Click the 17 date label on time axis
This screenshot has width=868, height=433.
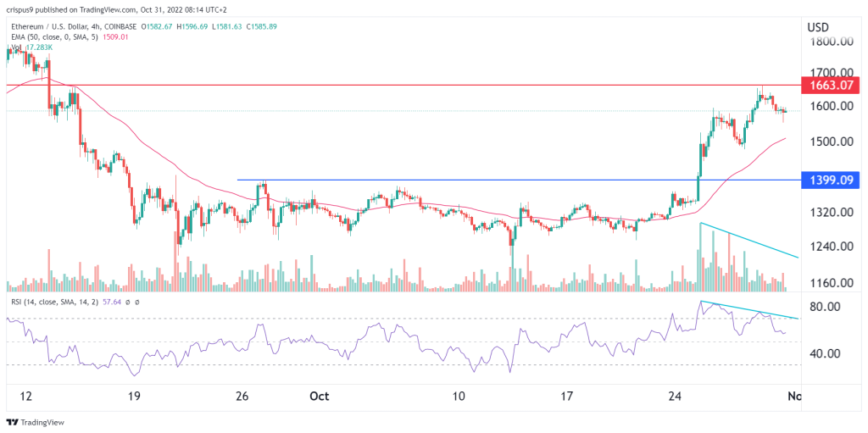click(566, 397)
